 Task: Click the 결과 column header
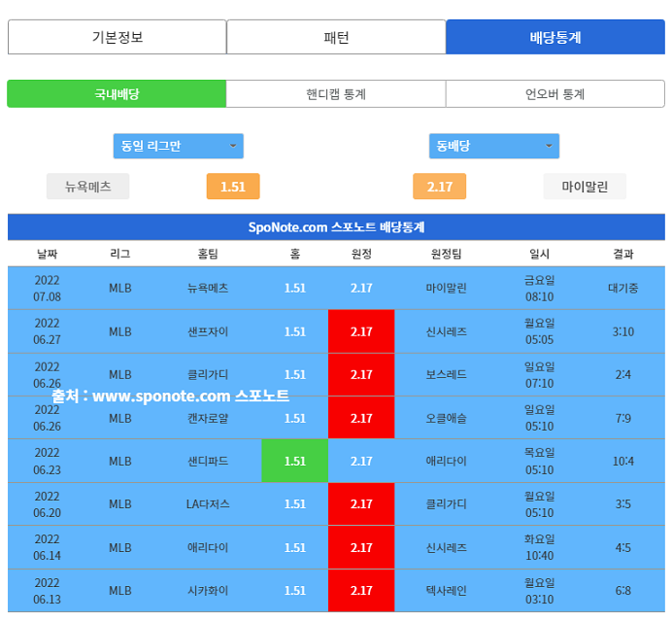(x=622, y=254)
